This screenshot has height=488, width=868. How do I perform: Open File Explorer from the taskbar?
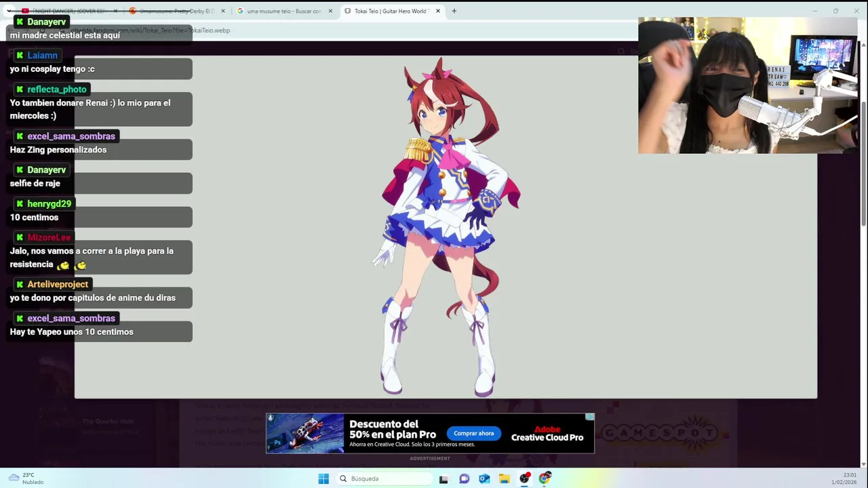click(x=505, y=479)
